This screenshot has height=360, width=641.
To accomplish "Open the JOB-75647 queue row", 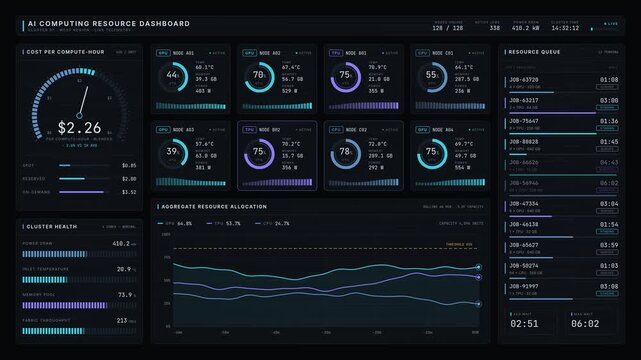I will click(562, 125).
